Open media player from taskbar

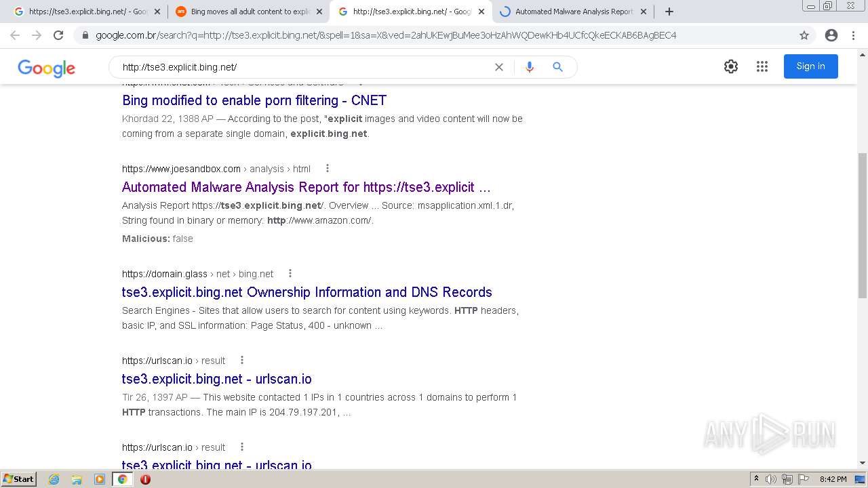[x=100, y=479]
